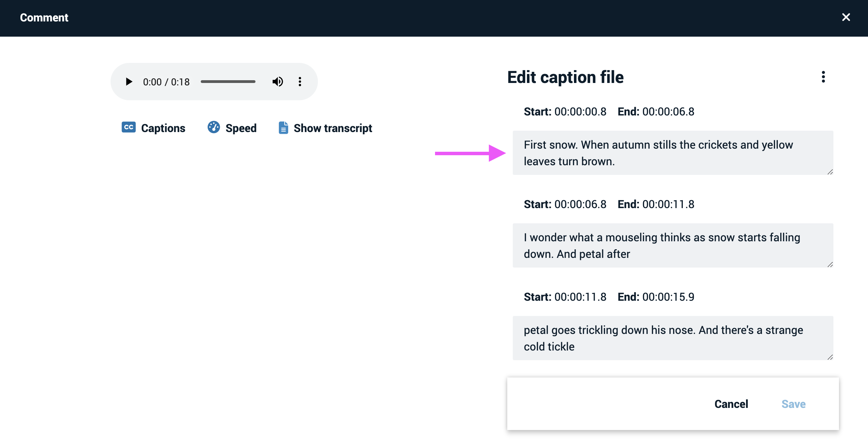Image resolution: width=868 pixels, height=448 pixels.
Task: Close the Comment dialog
Action: [846, 17]
